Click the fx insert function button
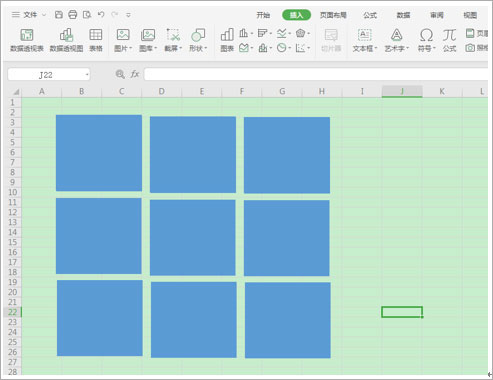 click(134, 74)
